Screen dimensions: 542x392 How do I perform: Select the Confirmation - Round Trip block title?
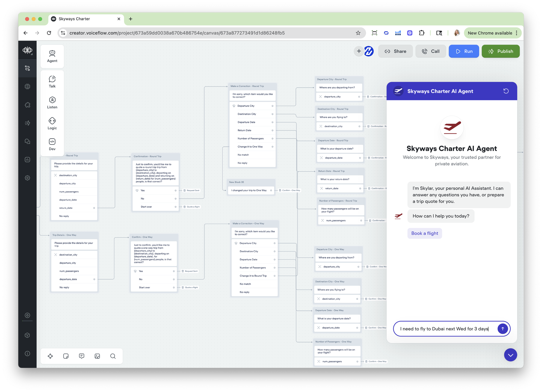coord(148,156)
